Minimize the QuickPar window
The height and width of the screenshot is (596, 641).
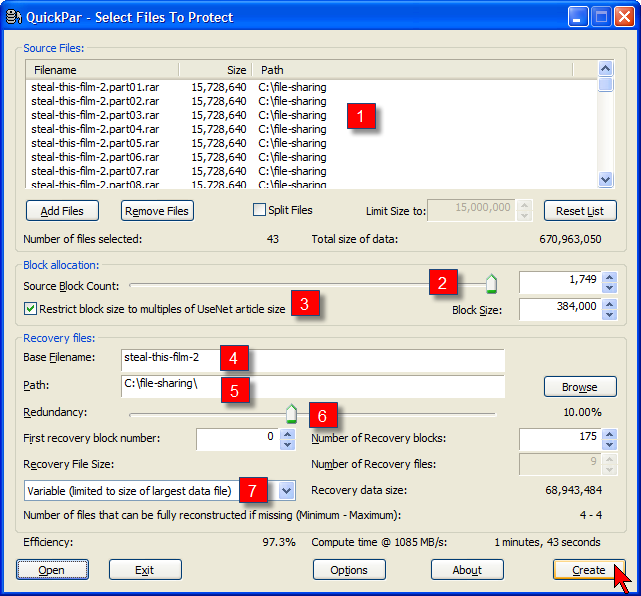coord(578,17)
